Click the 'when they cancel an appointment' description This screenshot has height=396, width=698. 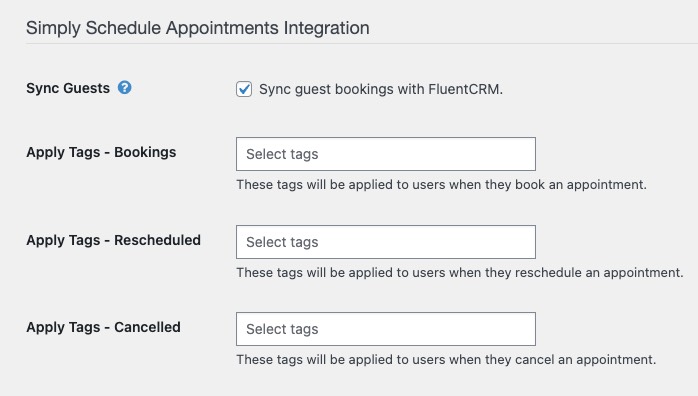[x=446, y=360]
